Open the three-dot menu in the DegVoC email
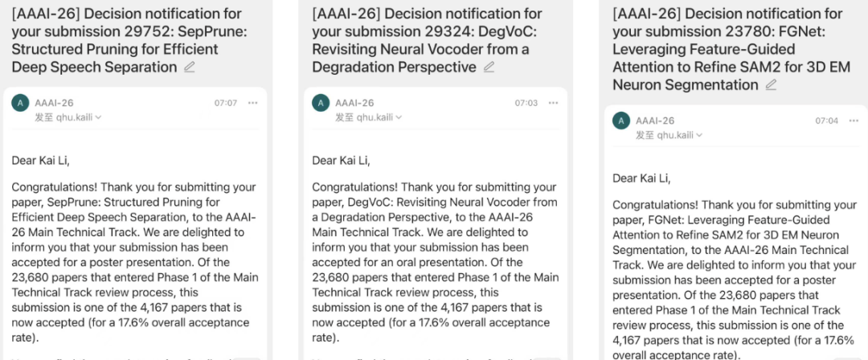The width and height of the screenshot is (868, 360). (x=553, y=103)
